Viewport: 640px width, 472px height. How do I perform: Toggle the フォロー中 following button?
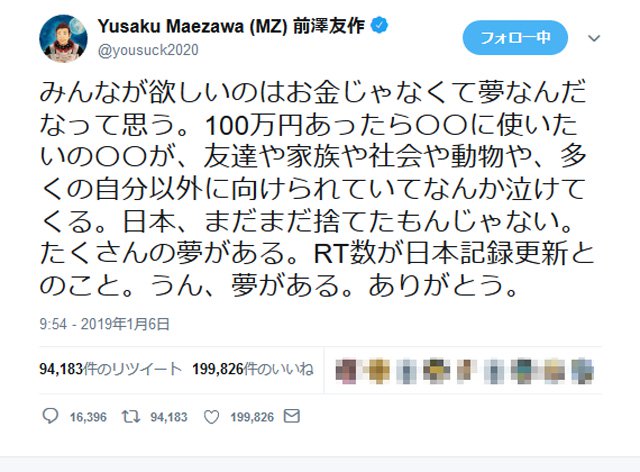pyautogui.click(x=515, y=38)
